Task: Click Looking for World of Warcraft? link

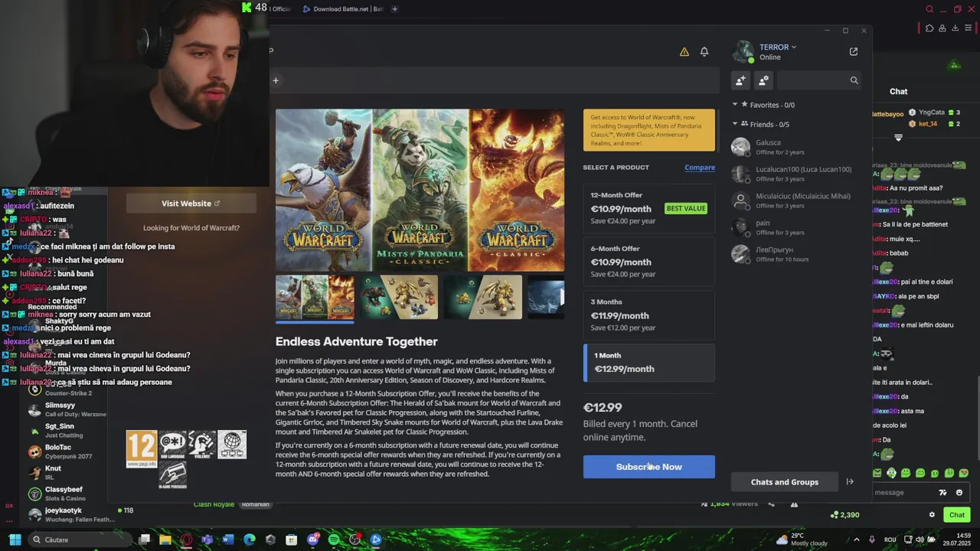Action: coord(191,228)
